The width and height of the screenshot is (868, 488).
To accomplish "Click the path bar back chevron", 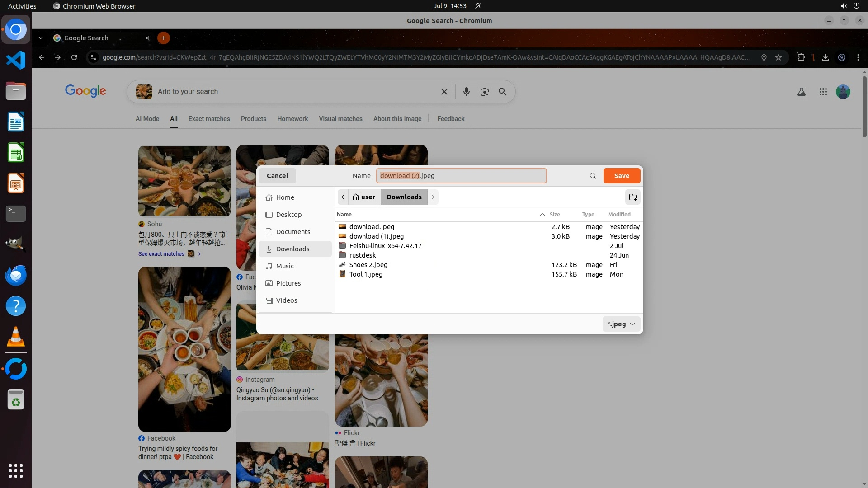I will (x=343, y=197).
